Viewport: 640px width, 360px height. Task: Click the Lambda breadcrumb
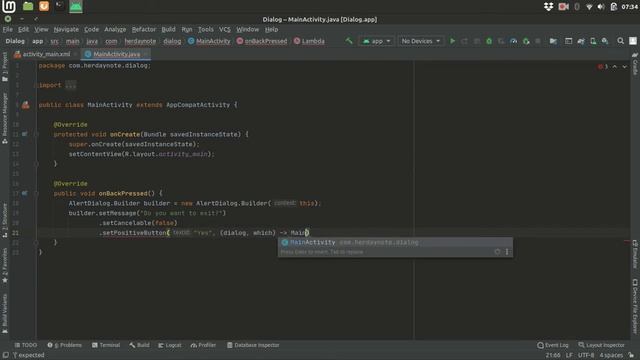[x=309, y=41]
